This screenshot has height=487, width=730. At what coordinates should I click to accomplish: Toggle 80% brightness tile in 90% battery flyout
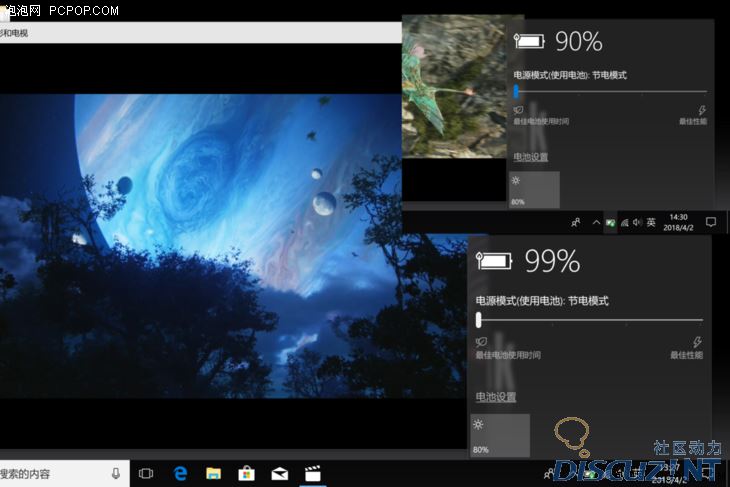point(534,190)
